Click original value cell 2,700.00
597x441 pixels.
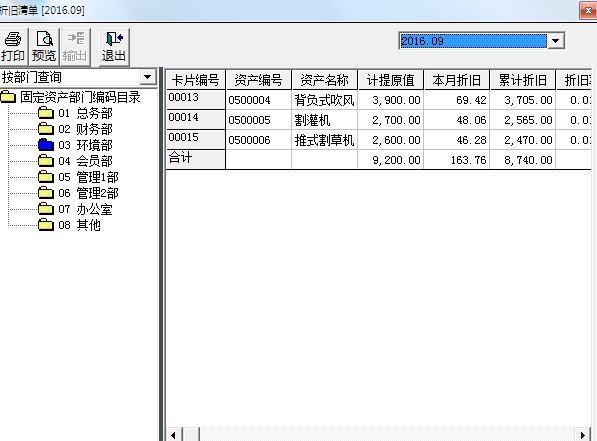pos(391,120)
